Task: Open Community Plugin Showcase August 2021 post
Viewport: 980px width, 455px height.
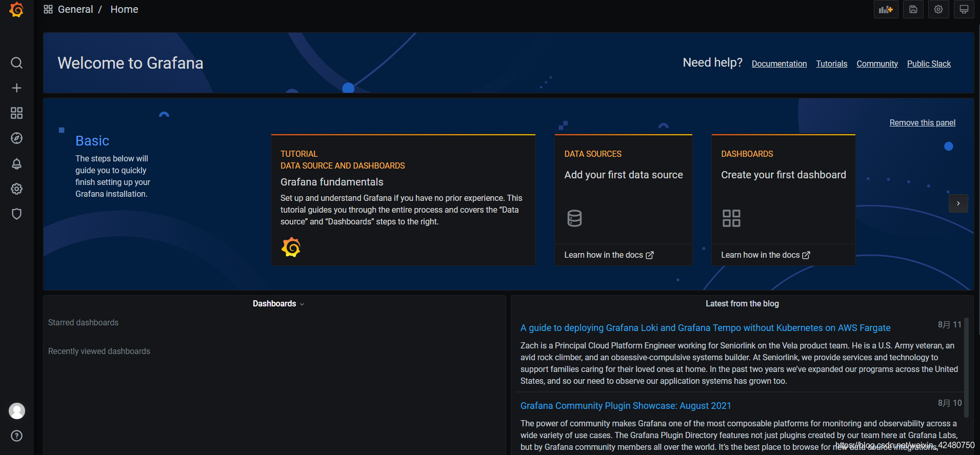Action: coord(626,406)
